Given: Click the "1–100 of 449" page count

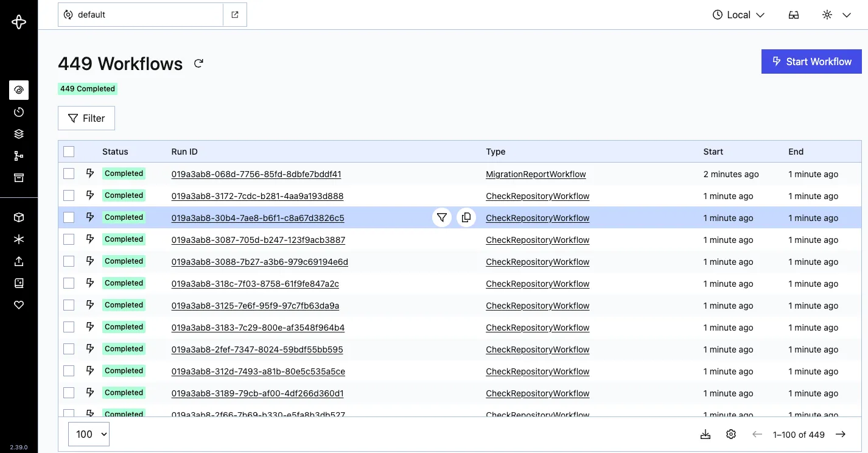Looking at the screenshot, I should click(799, 435).
